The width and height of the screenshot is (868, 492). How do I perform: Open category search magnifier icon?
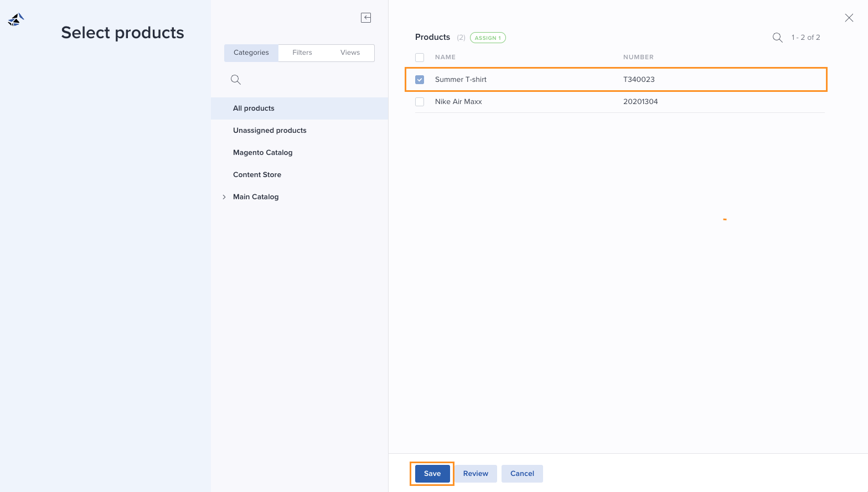(236, 80)
